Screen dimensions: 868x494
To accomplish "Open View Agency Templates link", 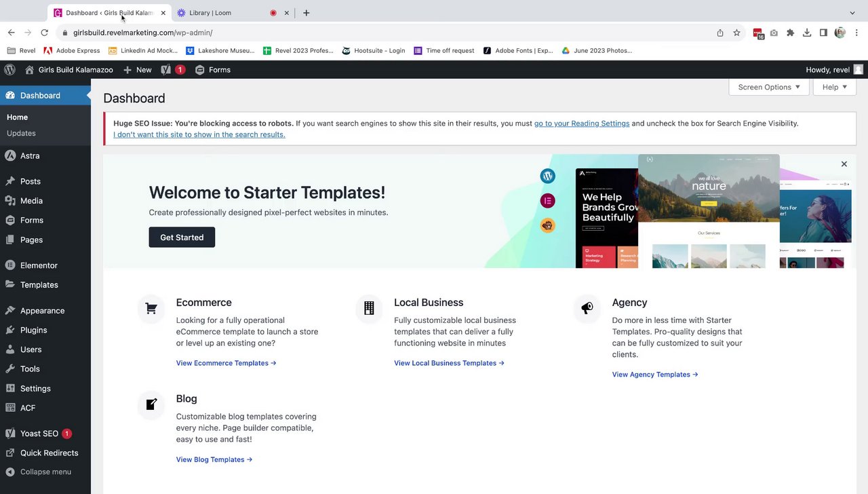I will coord(655,375).
